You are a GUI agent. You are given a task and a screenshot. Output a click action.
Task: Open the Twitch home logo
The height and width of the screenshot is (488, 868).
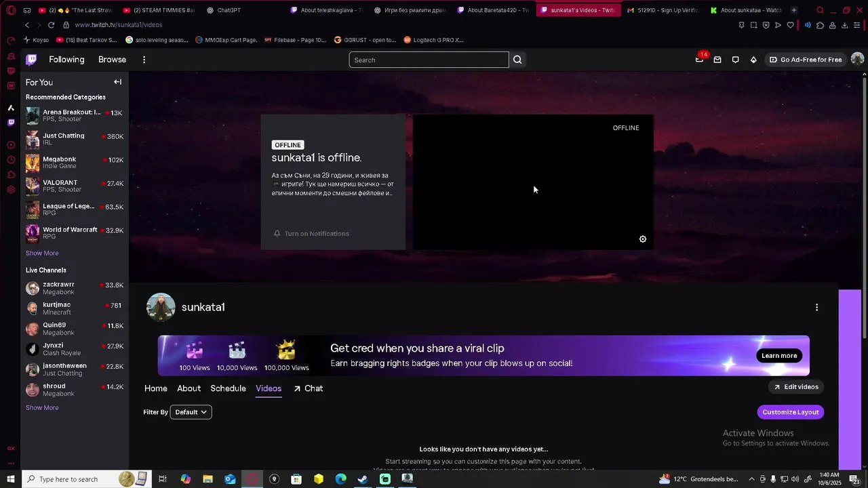click(x=31, y=60)
